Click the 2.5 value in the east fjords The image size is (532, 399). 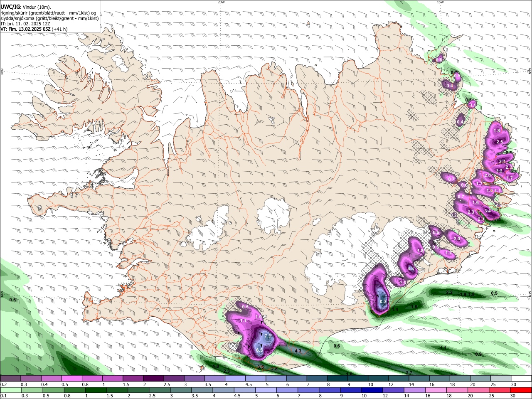(x=500, y=142)
